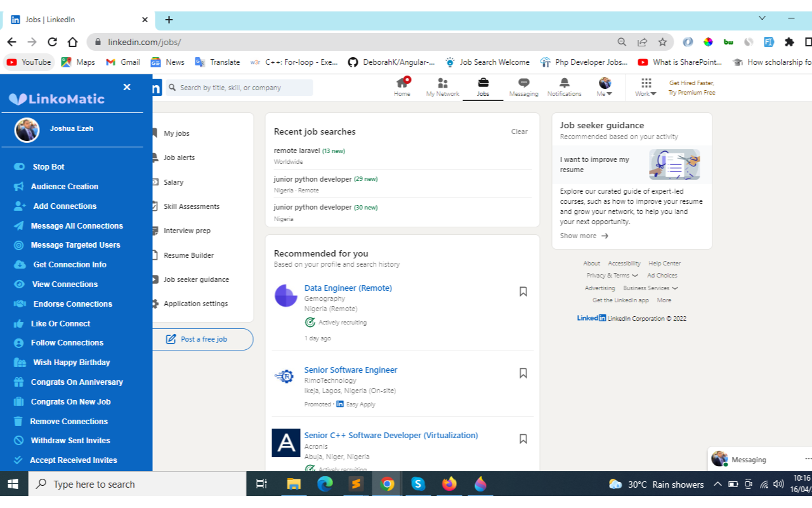Clear recent job searches
This screenshot has width=812, height=508.
(x=520, y=132)
